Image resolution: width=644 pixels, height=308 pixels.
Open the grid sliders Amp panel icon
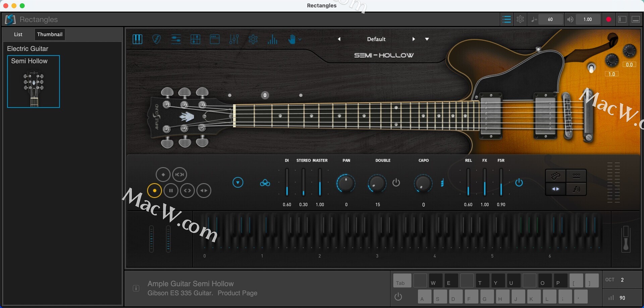195,39
